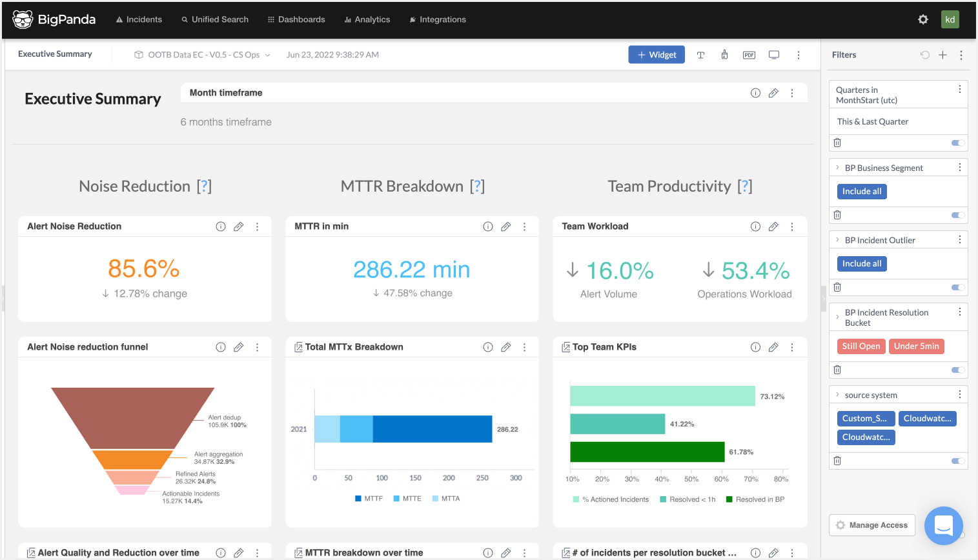Screen dimensions: 978x560
Task: Open settings with the gear icon
Action: click(x=922, y=19)
